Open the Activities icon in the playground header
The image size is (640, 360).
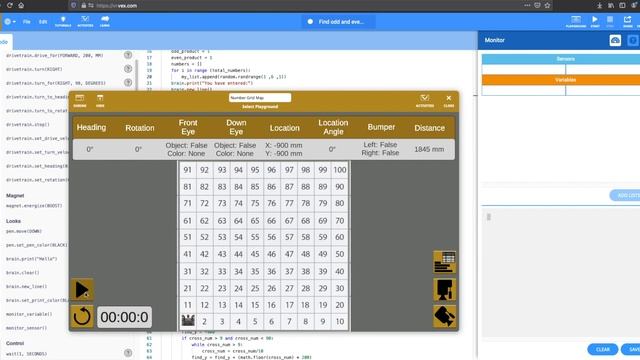point(424,100)
